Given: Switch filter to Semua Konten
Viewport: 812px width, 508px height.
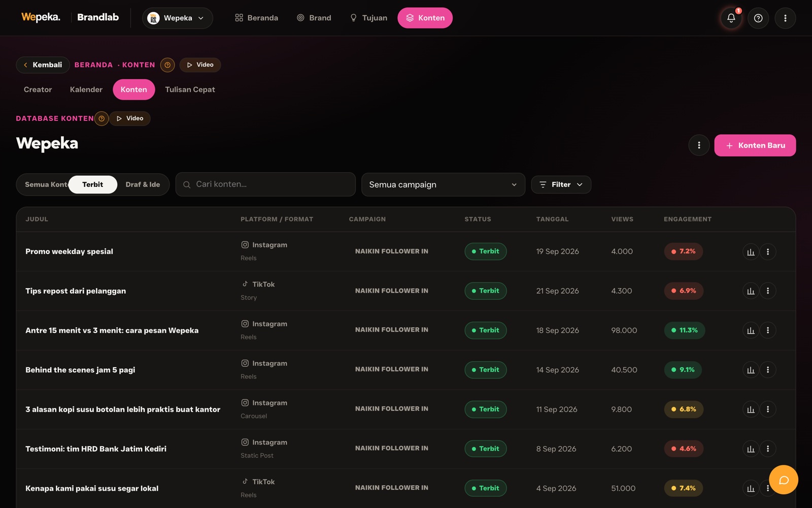Looking at the screenshot, I should pos(44,184).
